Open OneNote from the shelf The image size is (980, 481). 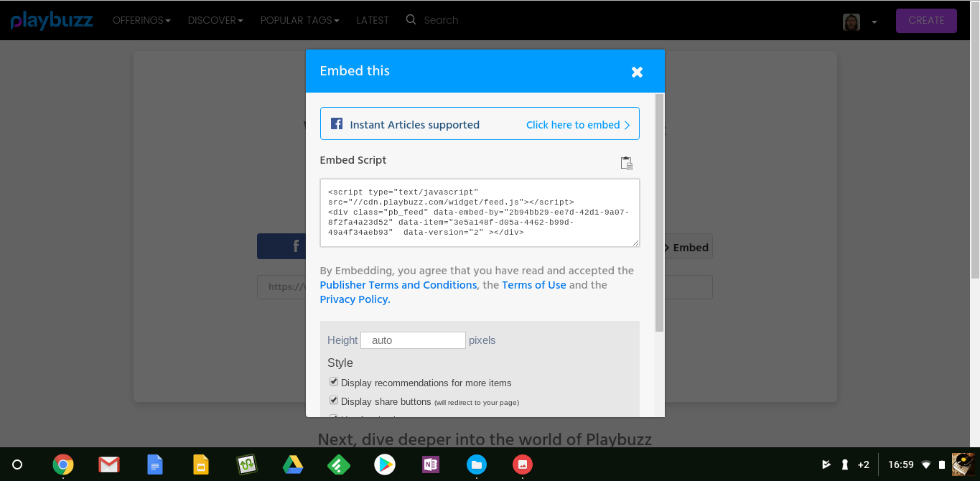pyautogui.click(x=431, y=464)
